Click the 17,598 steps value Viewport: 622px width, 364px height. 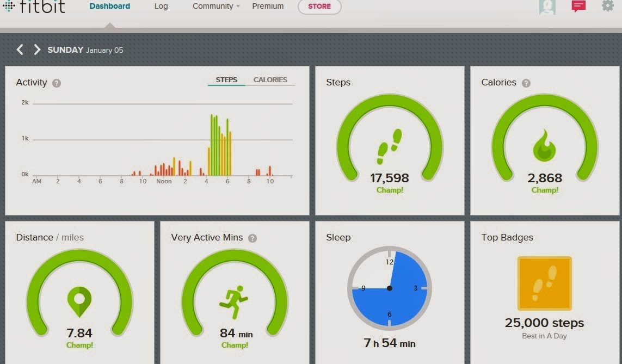(390, 178)
